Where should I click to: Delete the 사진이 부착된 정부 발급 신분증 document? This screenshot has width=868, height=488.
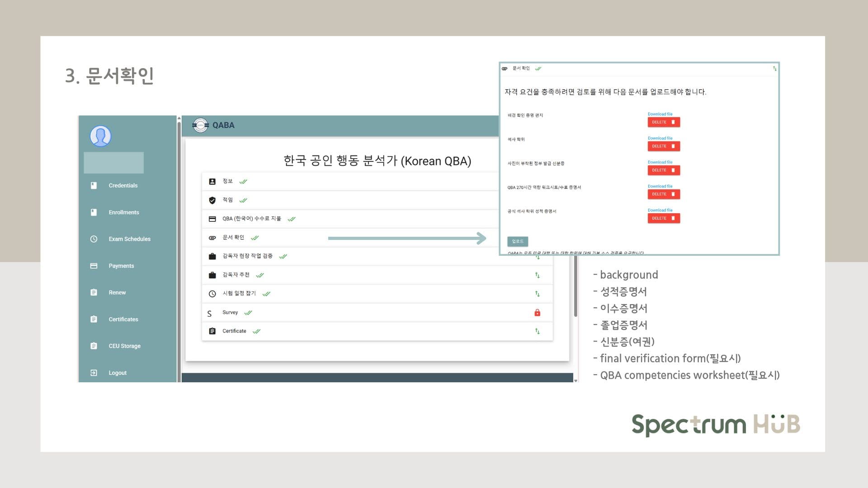click(664, 170)
